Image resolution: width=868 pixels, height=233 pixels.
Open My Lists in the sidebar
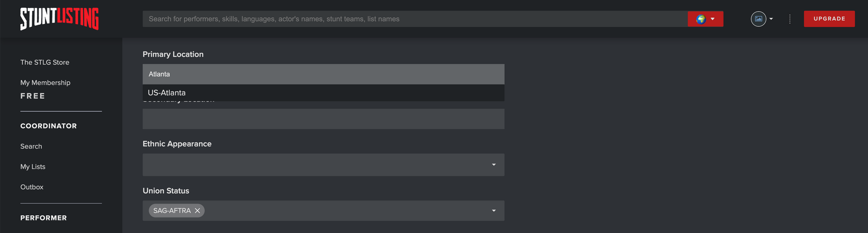33,167
